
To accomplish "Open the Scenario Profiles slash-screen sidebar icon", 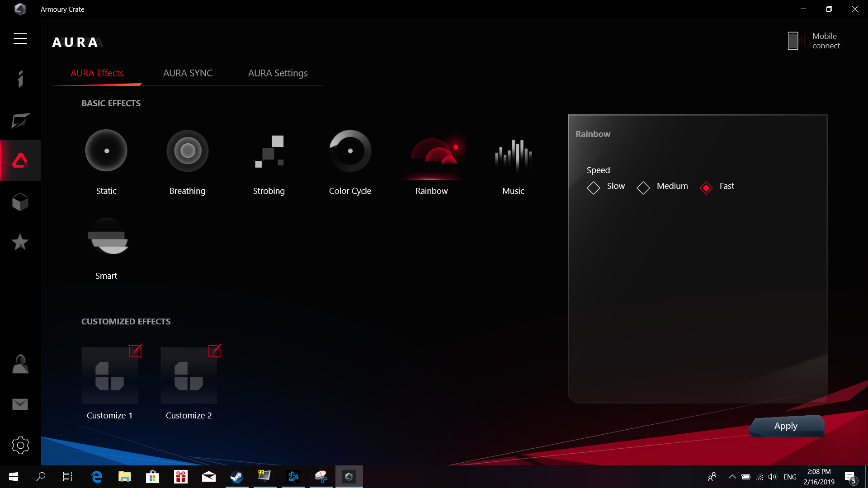I will coord(20,120).
